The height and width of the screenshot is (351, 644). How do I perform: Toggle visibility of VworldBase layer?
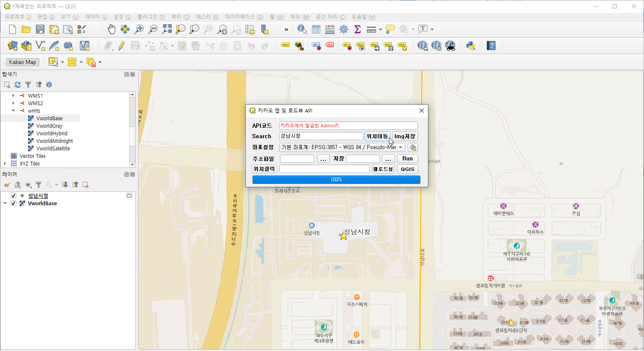pyautogui.click(x=13, y=203)
